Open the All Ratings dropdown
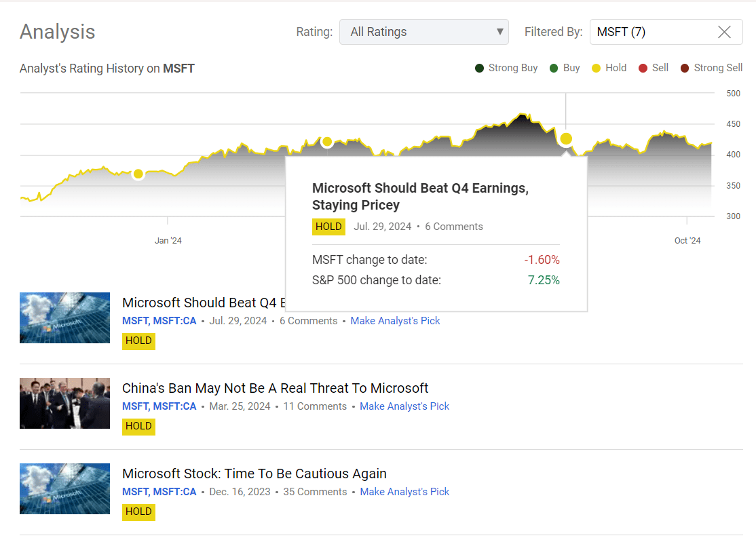The height and width of the screenshot is (540, 756). coord(423,32)
